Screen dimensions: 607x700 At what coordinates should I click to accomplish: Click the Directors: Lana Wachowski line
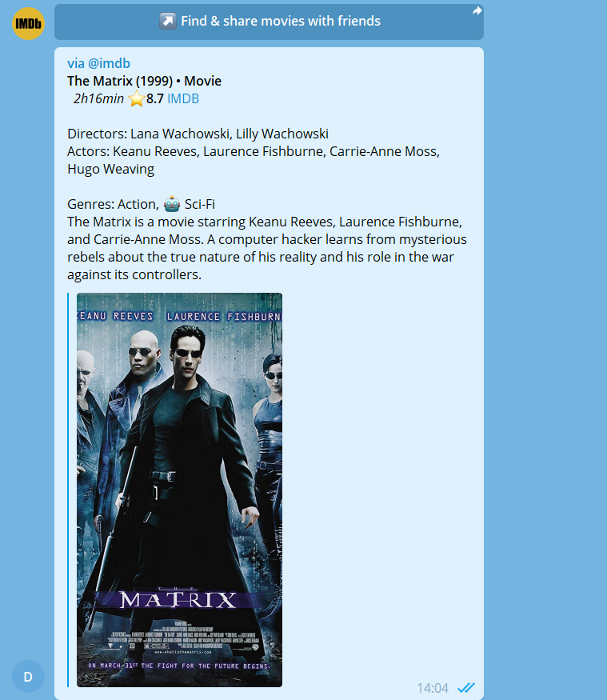(198, 134)
